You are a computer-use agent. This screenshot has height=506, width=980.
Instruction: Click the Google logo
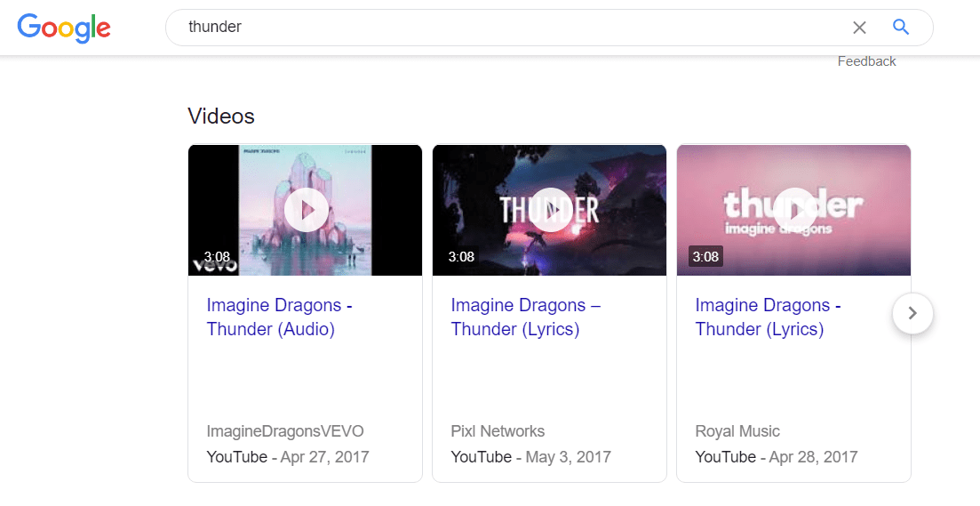[64, 28]
